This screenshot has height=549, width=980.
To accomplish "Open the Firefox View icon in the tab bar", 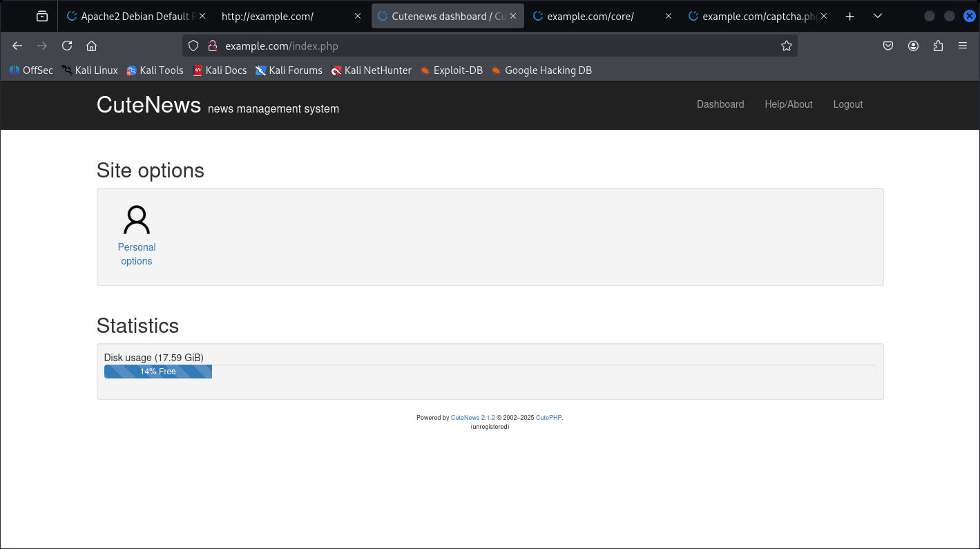I will 42,16.
